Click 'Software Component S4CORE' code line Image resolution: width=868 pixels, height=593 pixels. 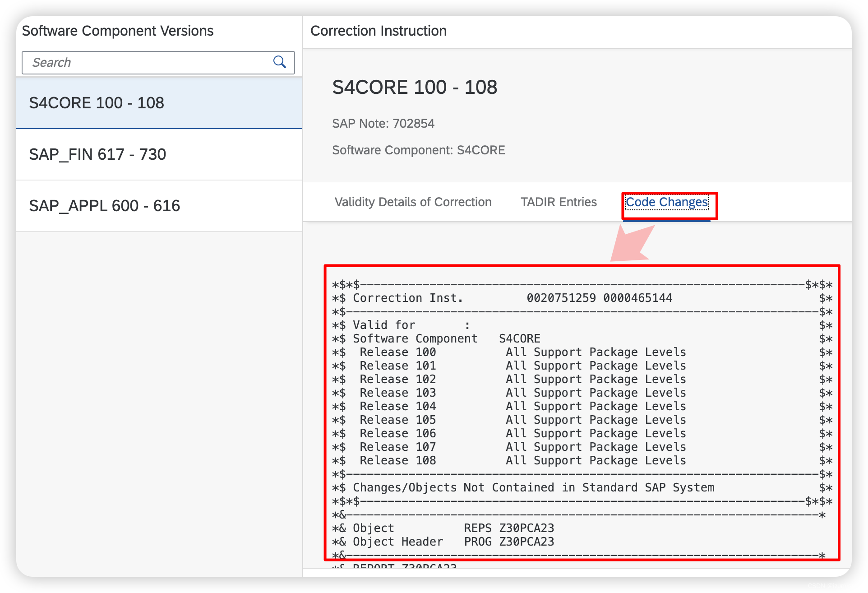pyautogui.click(x=582, y=338)
